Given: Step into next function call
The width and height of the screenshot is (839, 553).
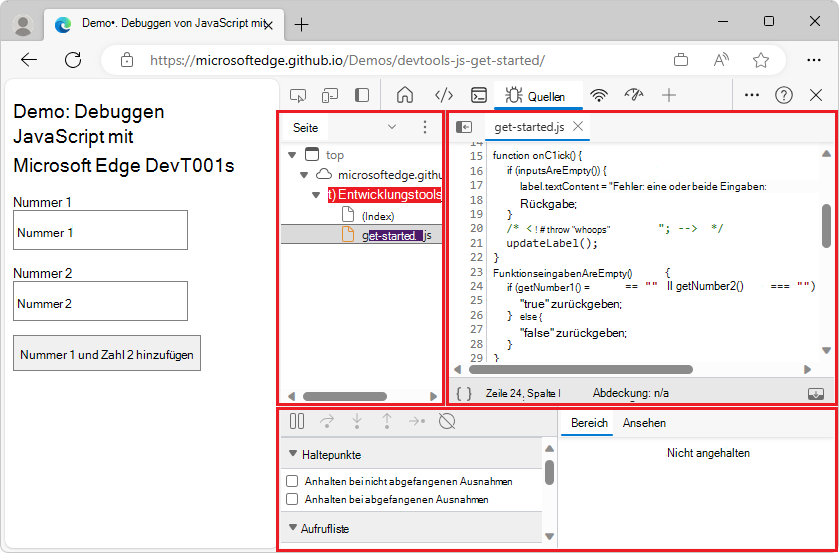Looking at the screenshot, I should [x=357, y=421].
